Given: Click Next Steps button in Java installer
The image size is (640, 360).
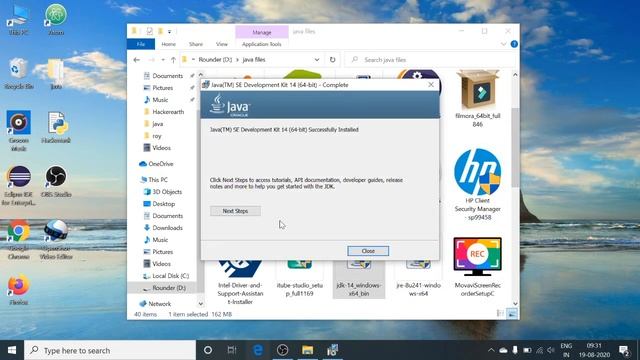Looking at the screenshot, I should [x=235, y=211].
